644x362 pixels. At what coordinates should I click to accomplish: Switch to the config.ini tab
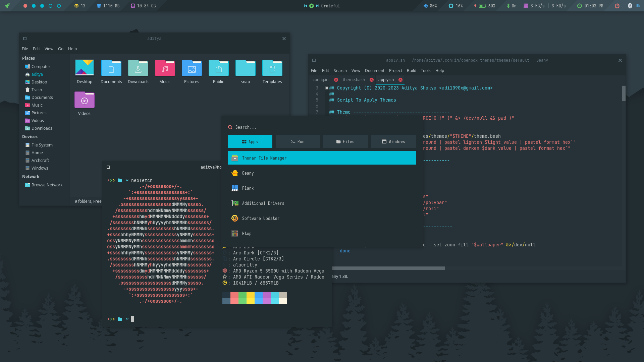click(321, 80)
